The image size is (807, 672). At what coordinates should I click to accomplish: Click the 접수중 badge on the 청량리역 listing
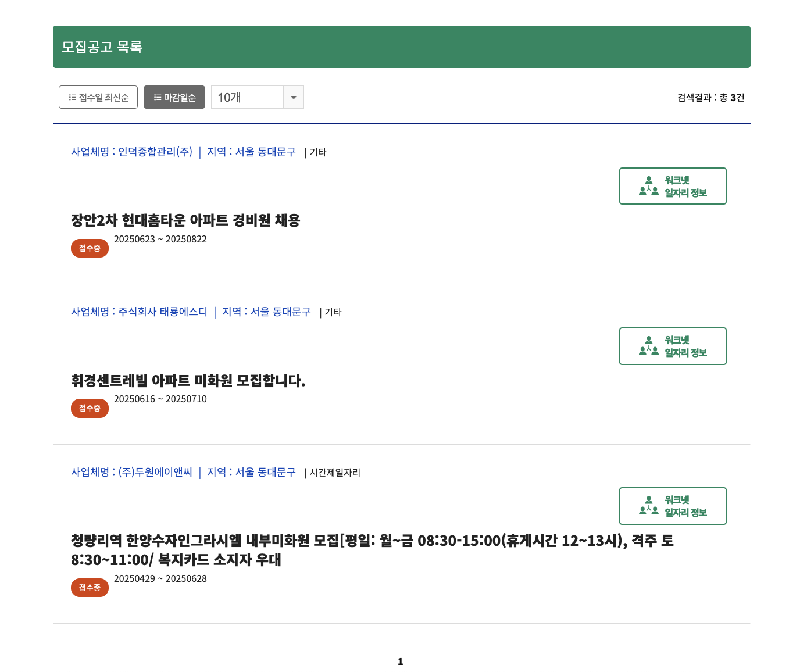pyautogui.click(x=90, y=588)
